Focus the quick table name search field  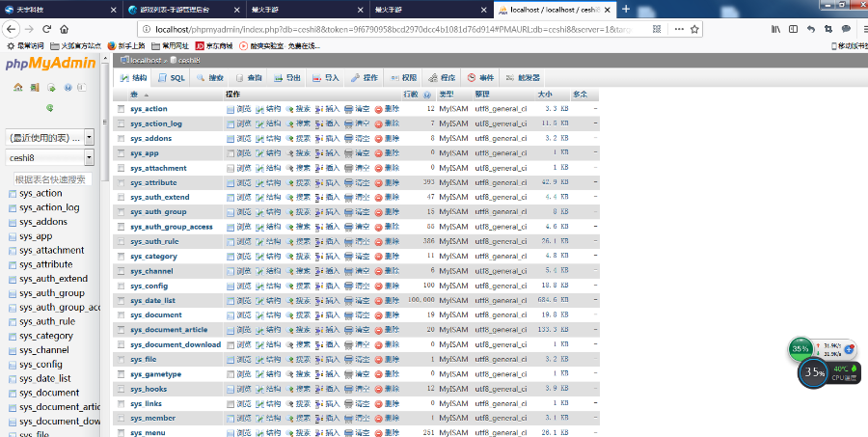[x=50, y=179]
